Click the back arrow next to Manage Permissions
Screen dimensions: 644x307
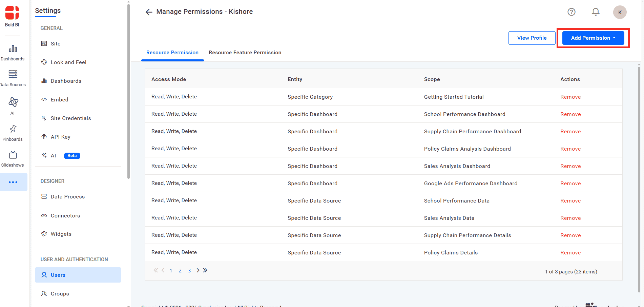click(x=149, y=12)
